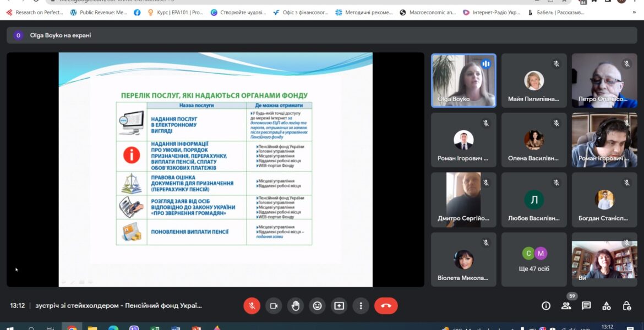Click the red info icon in the slide table
The height and width of the screenshot is (330, 644).
132,156
